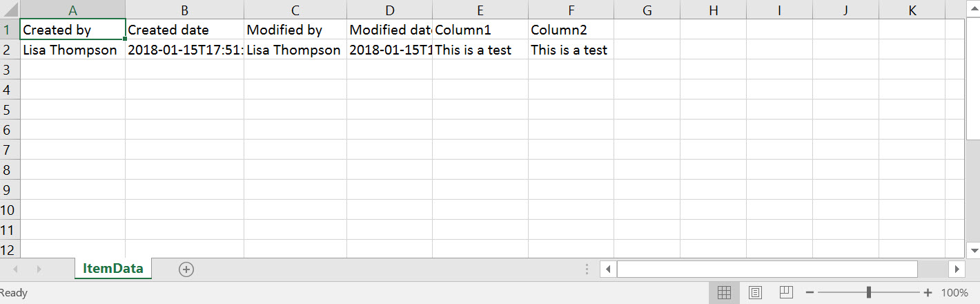
Task: Select cell containing Lisa Thompson in column C
Action: (295, 50)
